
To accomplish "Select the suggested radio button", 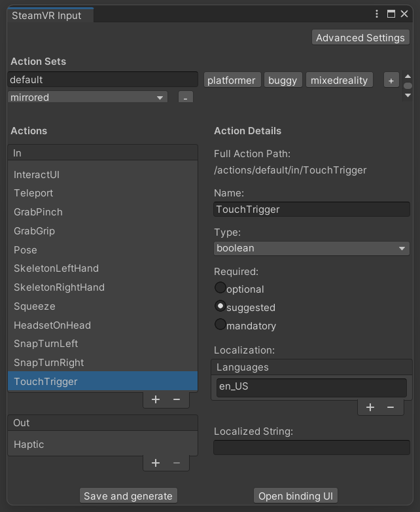I will point(220,306).
